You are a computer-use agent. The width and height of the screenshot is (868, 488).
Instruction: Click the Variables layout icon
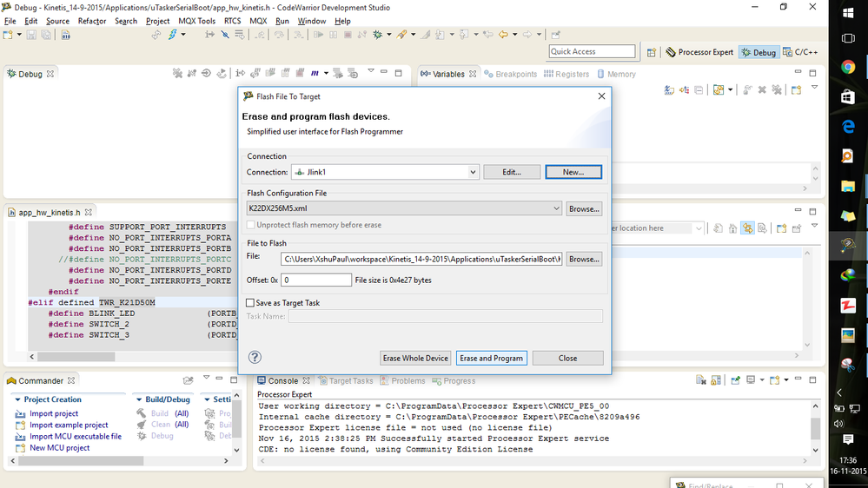719,89
